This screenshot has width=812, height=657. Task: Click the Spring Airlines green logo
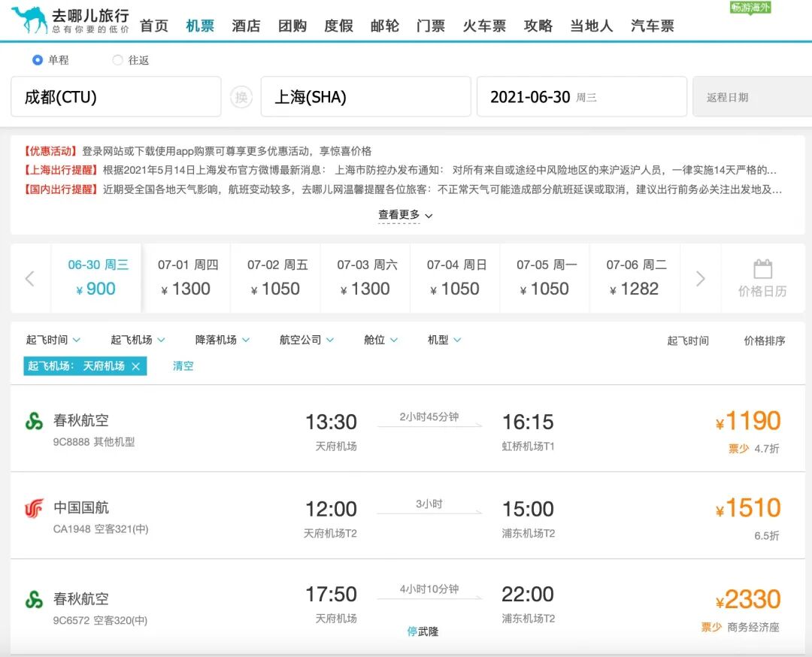tap(33, 419)
